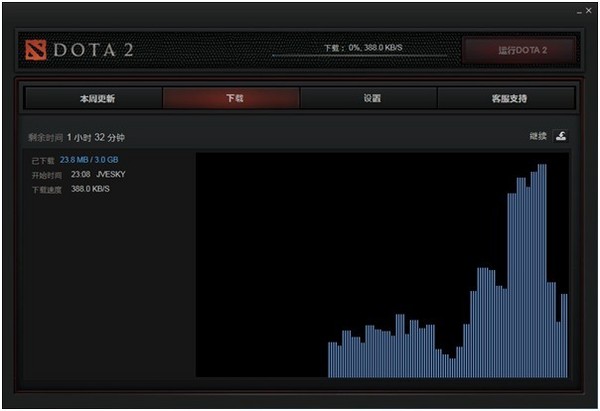Click remaining time text 1 小时 32 分钟
The width and height of the screenshot is (600, 411).
[96, 137]
